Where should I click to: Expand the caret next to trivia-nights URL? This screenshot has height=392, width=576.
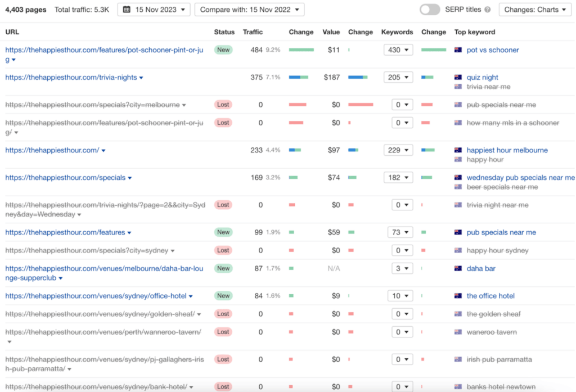pos(141,78)
